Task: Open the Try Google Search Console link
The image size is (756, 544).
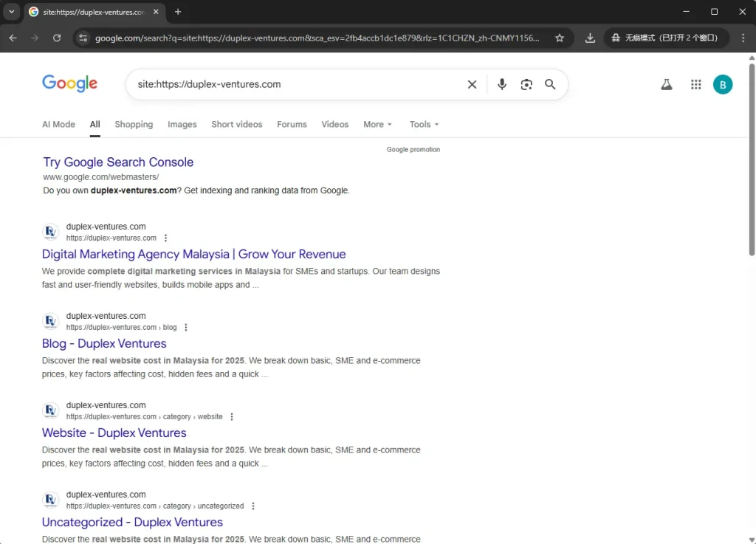Action: (118, 162)
